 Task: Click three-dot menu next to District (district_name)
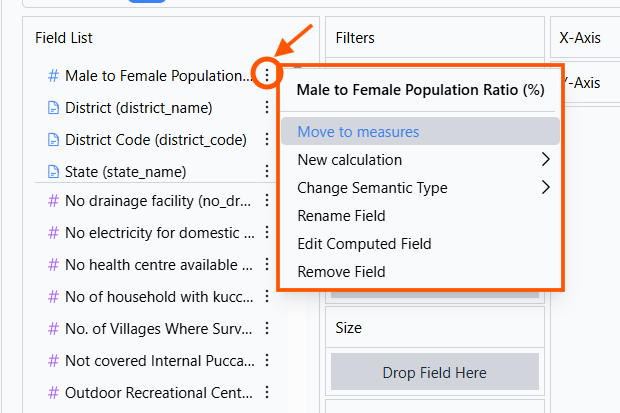pyautogui.click(x=266, y=107)
